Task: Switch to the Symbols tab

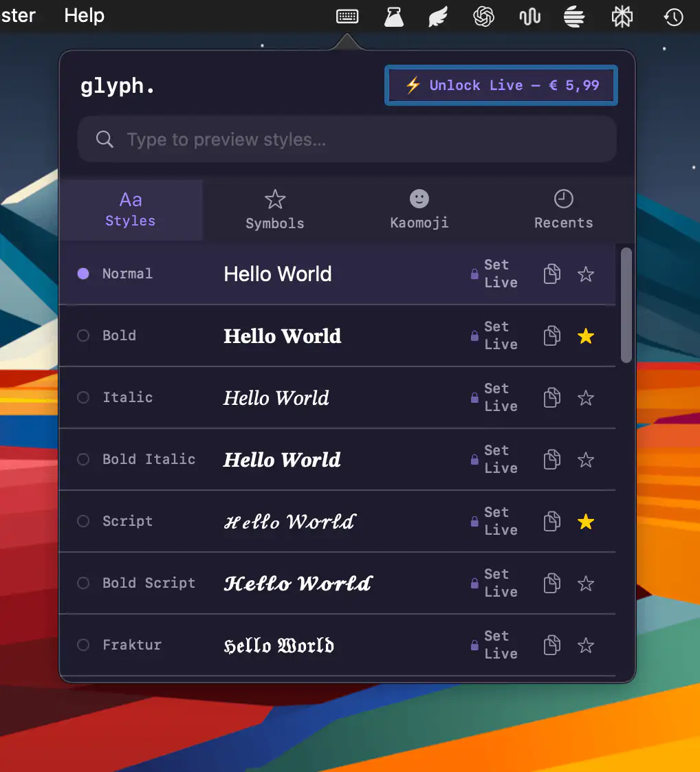Action: [274, 210]
